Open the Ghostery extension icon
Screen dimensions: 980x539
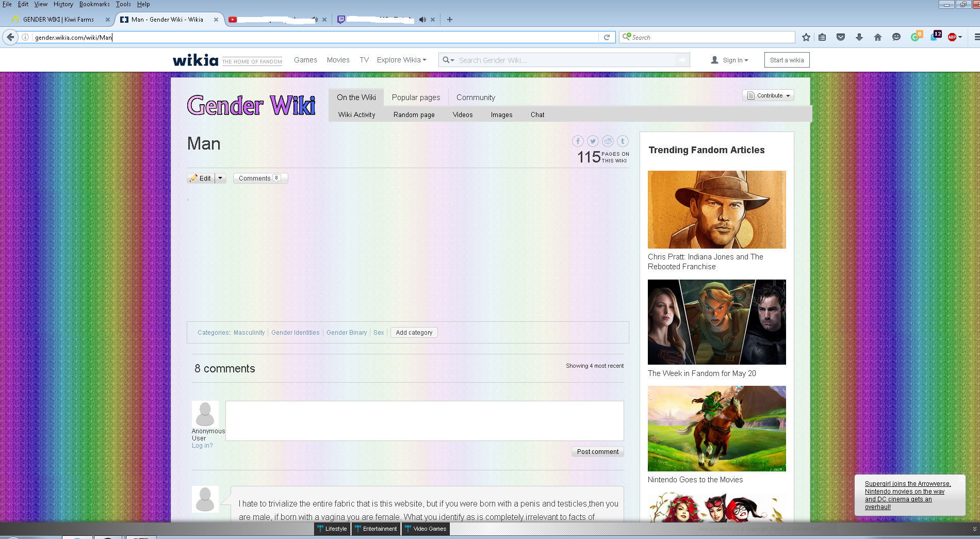(936, 36)
